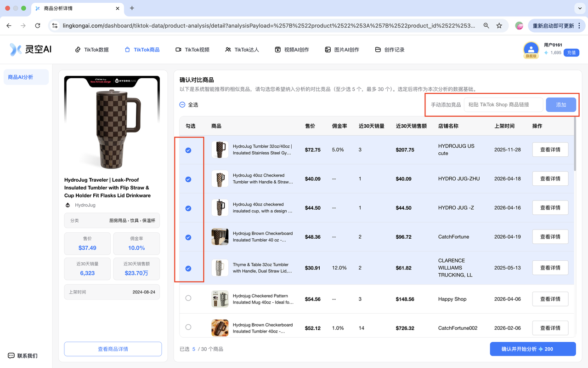Check the CatchFortune002 row checkbox
Image resolution: width=588 pixels, height=368 pixels.
188,327
